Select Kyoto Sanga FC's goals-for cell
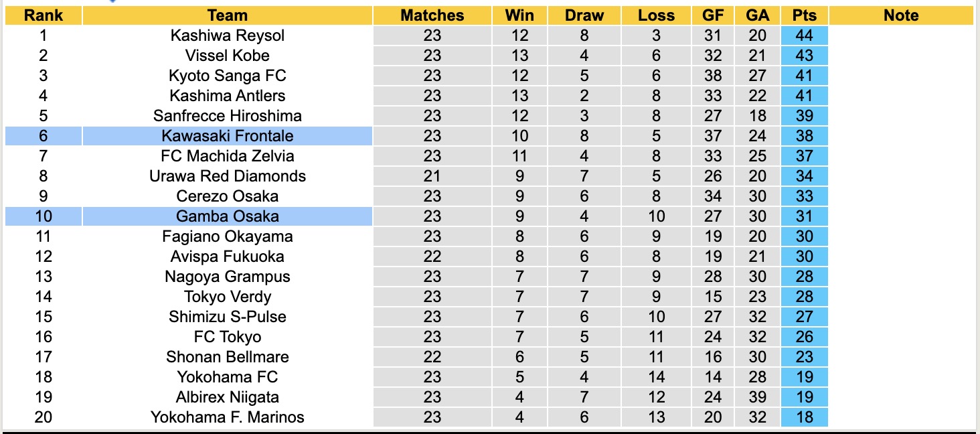Image resolution: width=980 pixels, height=434 pixels. (x=713, y=76)
